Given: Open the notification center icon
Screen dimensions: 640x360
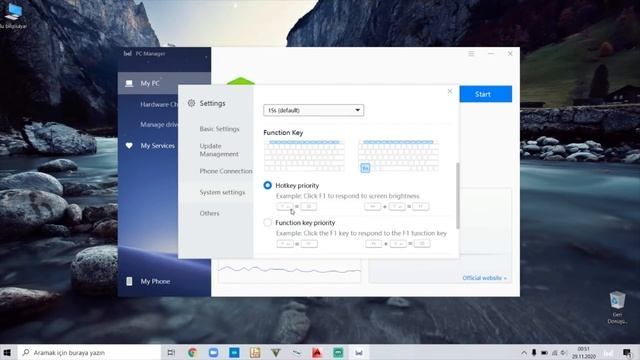Looking at the screenshot, I should (x=627, y=353).
